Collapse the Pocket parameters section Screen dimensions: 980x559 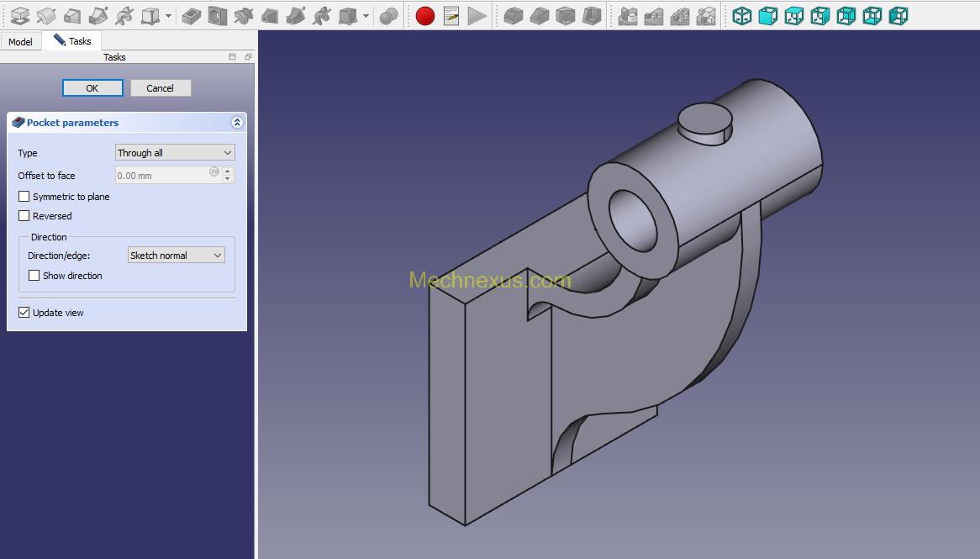[x=237, y=123]
